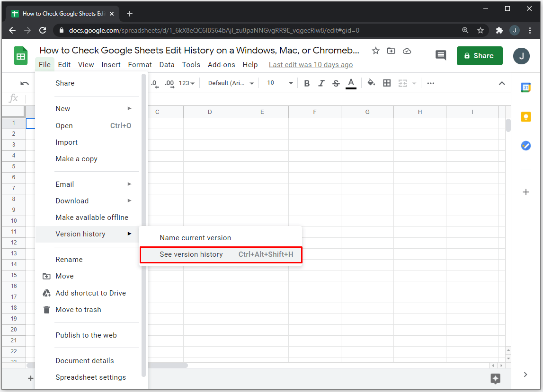Choose Make a copy from the File menu

tap(76, 159)
